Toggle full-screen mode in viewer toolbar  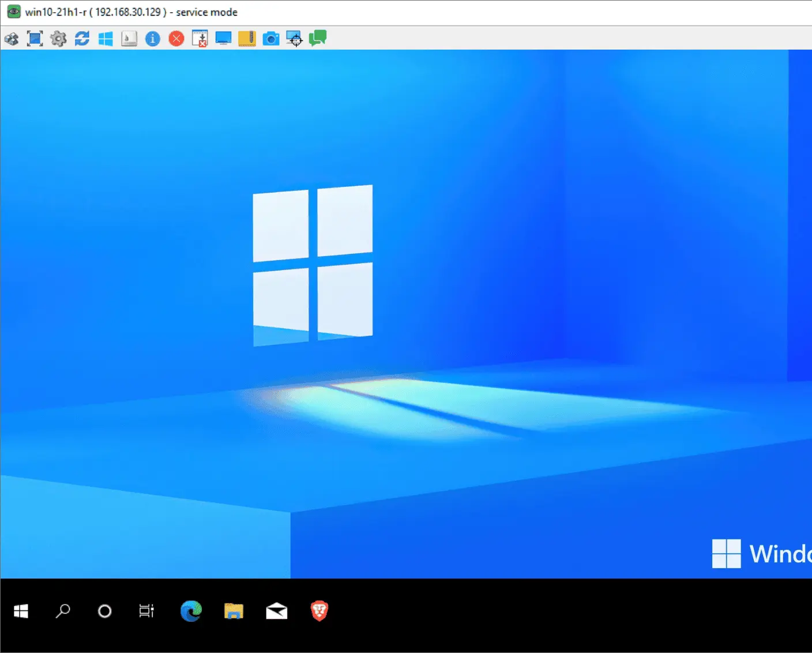click(35, 39)
